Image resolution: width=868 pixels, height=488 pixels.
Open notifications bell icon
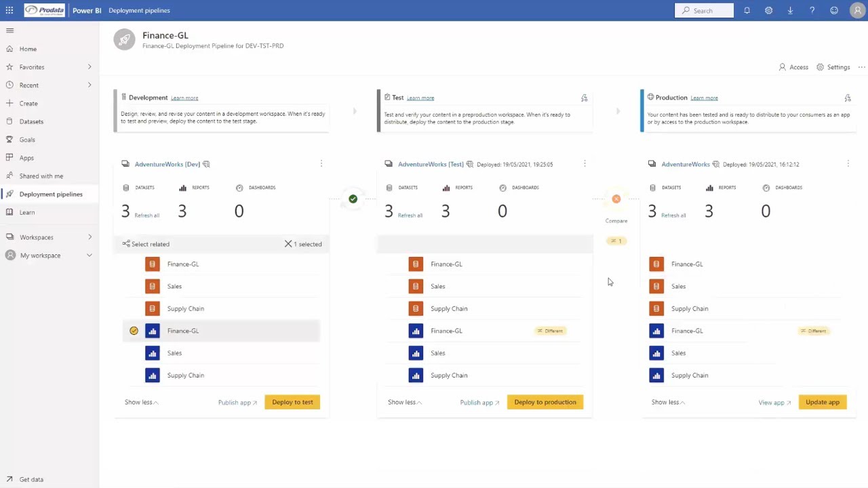(x=747, y=10)
